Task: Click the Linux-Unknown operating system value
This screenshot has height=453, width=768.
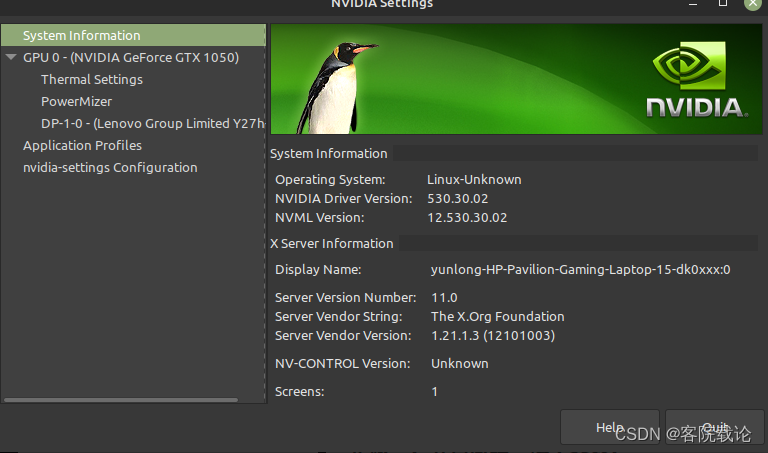Action: pos(474,180)
